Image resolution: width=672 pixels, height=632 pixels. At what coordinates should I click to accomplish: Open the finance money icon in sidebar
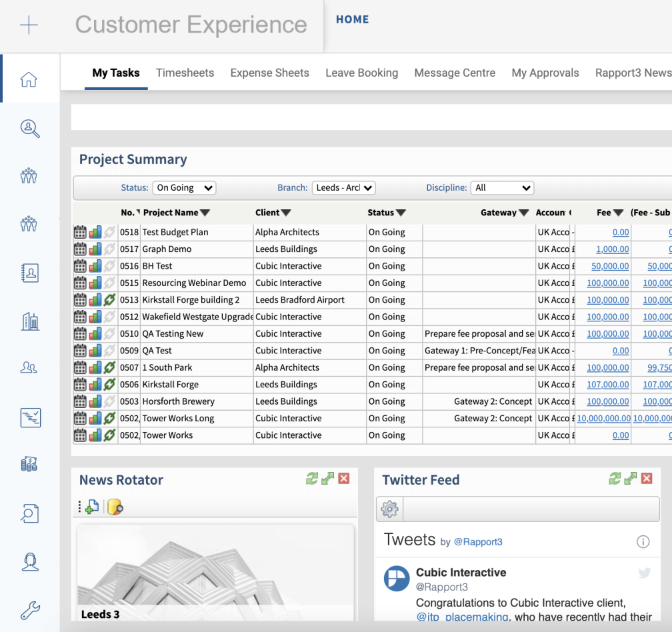pos(30,464)
